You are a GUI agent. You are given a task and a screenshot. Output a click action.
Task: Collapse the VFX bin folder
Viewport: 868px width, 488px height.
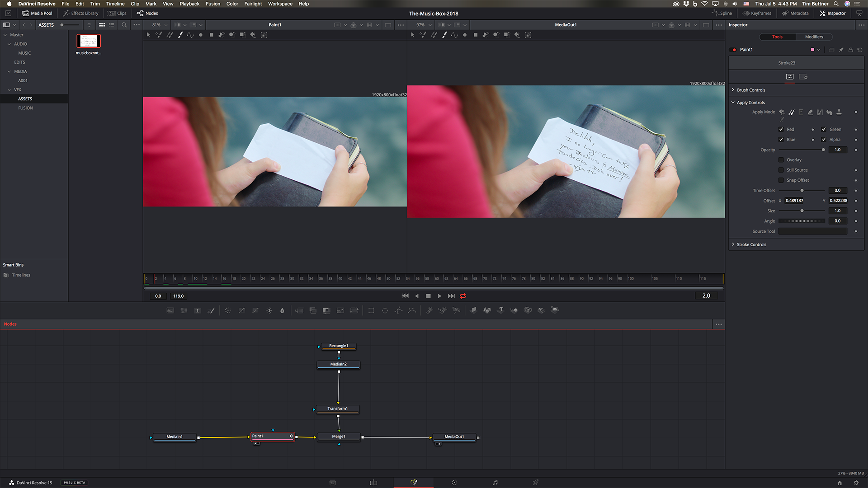coord(9,89)
